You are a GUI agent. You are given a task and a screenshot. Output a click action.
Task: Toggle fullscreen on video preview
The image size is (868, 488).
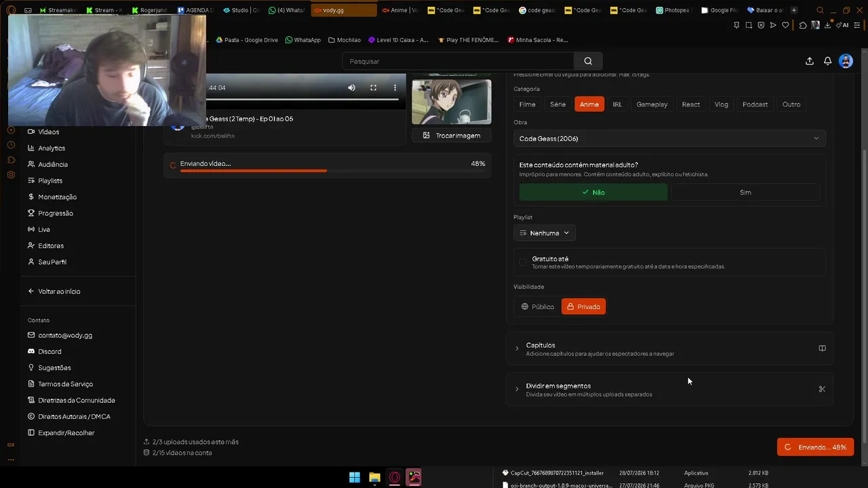[373, 87]
